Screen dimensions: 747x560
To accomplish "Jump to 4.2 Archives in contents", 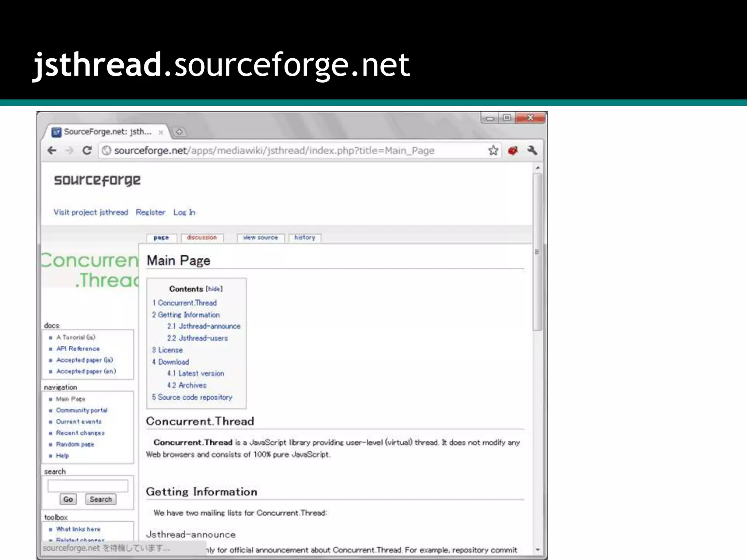I will (x=187, y=385).
